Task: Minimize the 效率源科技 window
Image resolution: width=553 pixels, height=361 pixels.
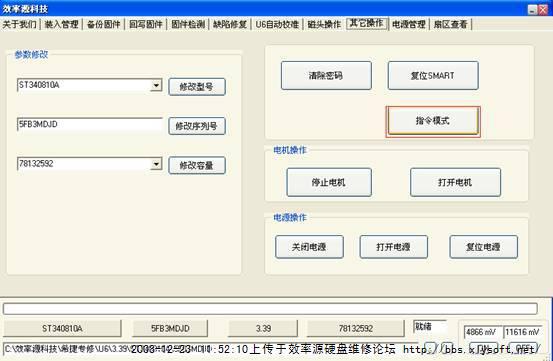Action: 533,10
